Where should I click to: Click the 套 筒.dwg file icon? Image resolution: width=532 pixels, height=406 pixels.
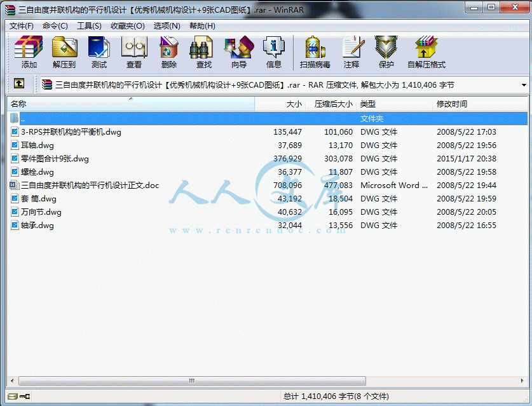pos(15,198)
